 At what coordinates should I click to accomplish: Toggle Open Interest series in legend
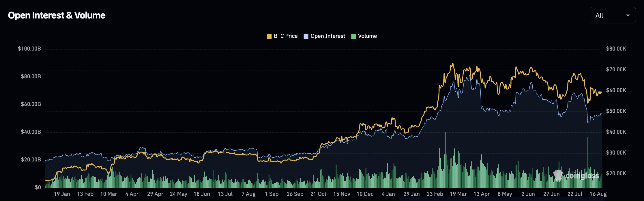324,36
